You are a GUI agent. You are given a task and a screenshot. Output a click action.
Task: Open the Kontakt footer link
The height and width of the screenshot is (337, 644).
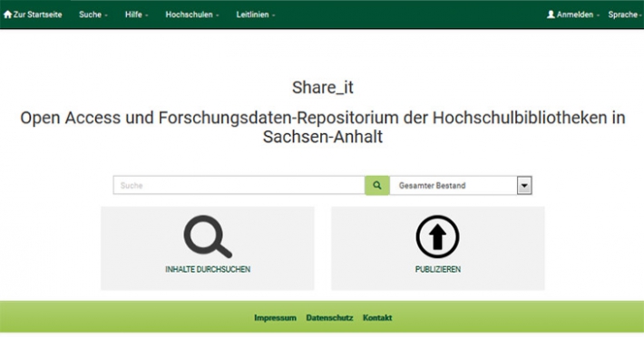[x=377, y=318]
